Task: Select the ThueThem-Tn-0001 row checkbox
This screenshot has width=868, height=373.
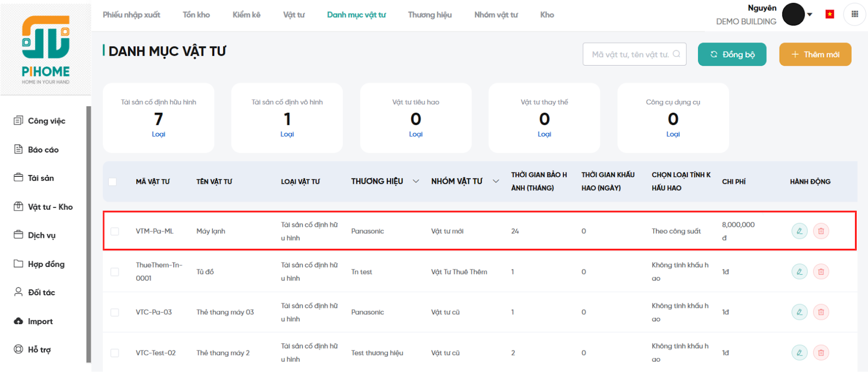Action: (x=114, y=272)
